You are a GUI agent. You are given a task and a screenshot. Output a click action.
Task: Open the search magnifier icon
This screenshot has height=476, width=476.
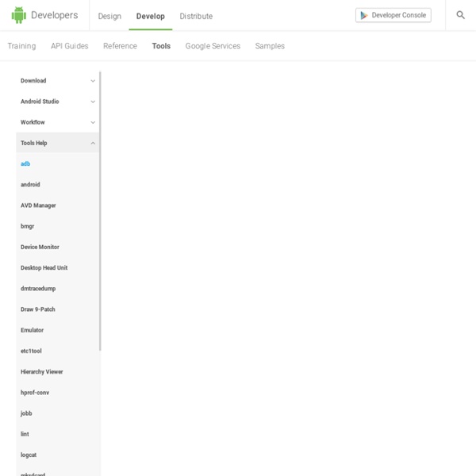(460, 15)
